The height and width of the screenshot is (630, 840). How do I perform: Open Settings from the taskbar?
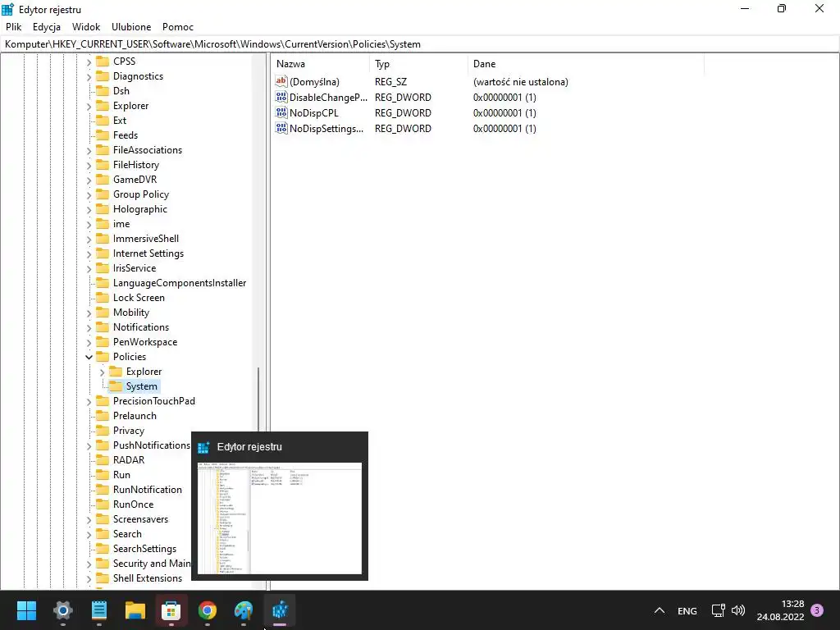click(62, 610)
